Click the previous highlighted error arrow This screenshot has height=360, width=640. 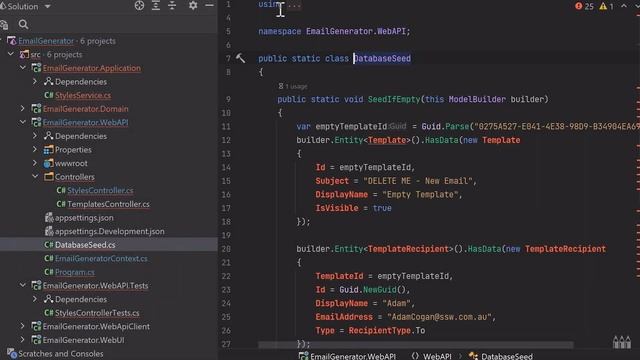click(624, 6)
